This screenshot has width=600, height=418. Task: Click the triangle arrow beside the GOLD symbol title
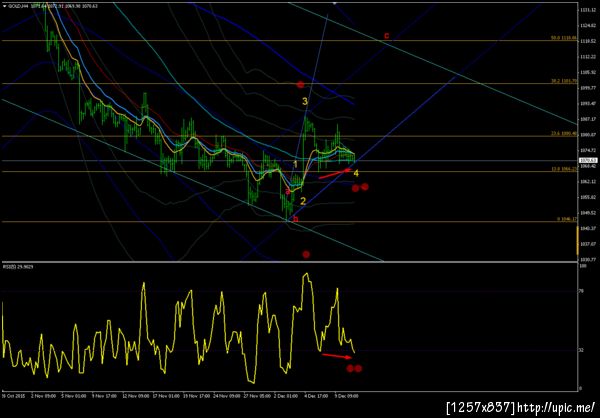pos(4,6)
